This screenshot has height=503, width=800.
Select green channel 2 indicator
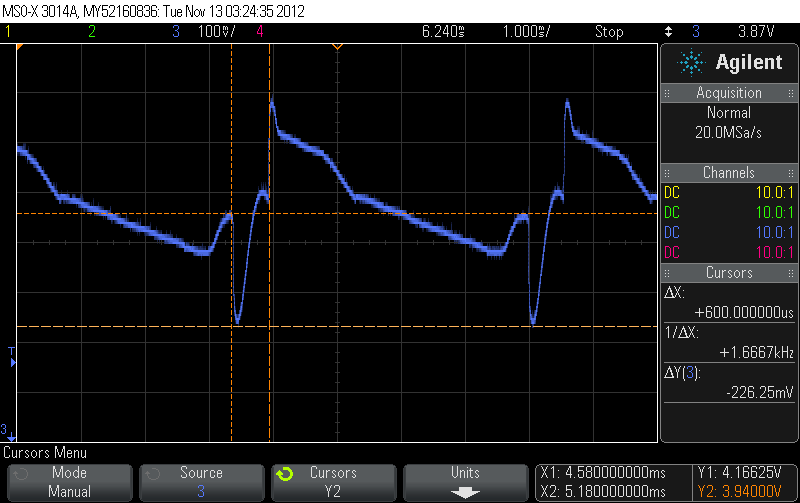[92, 32]
